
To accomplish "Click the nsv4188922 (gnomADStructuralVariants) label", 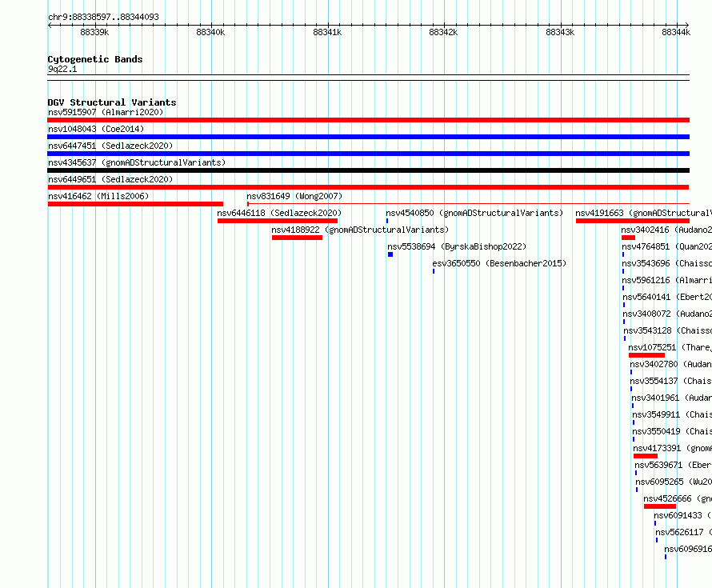I will pyautogui.click(x=360, y=230).
